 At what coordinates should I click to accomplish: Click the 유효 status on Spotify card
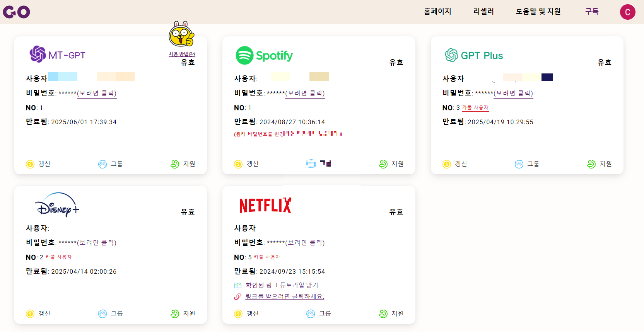pos(396,62)
